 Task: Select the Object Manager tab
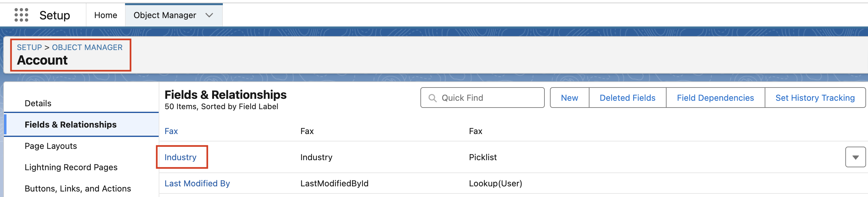click(165, 15)
